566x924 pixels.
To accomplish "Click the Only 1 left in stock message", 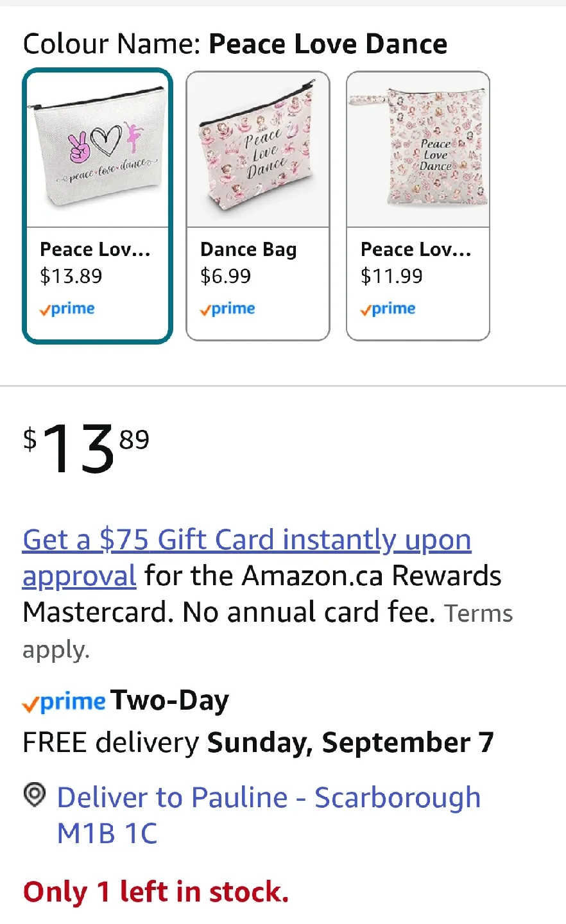I will coord(156,892).
